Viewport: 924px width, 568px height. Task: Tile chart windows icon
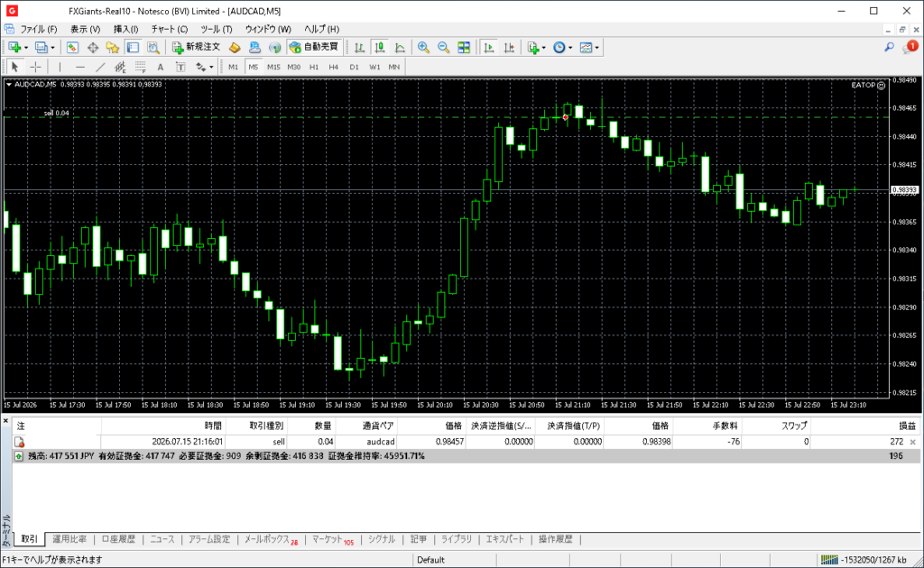[464, 48]
